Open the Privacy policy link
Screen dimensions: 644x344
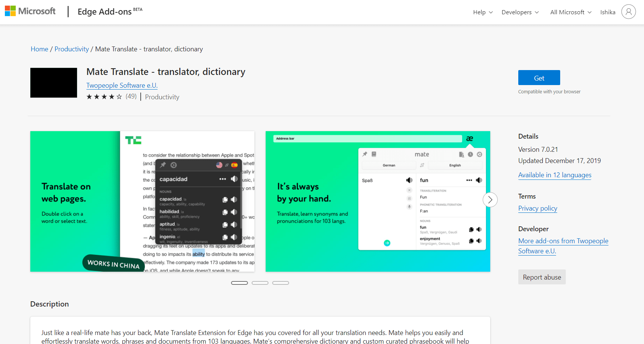[538, 208]
